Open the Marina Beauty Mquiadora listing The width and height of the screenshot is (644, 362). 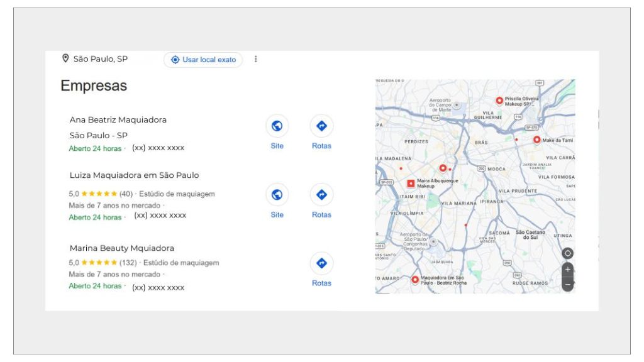[121, 248]
